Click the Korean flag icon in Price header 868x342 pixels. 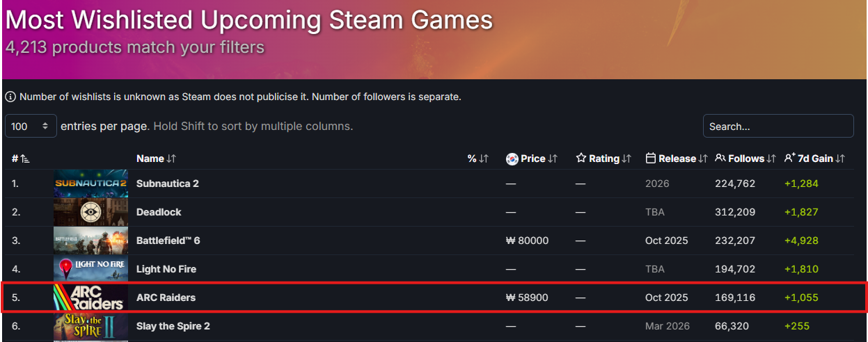point(512,158)
